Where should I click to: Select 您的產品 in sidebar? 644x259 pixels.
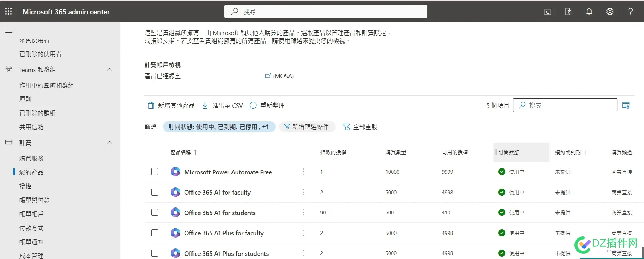pos(32,172)
